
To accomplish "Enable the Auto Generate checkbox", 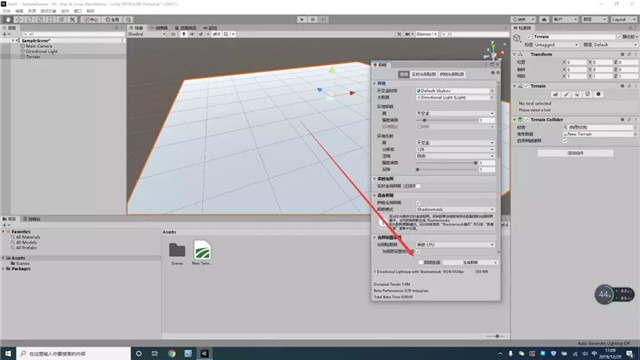I will [x=420, y=262].
